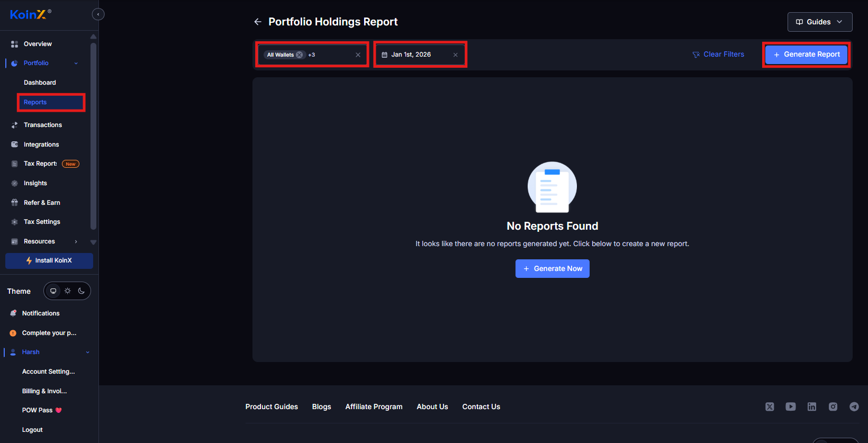Screen dimensions: 868x443
Task: Click the Overview grid icon
Action: (14, 44)
